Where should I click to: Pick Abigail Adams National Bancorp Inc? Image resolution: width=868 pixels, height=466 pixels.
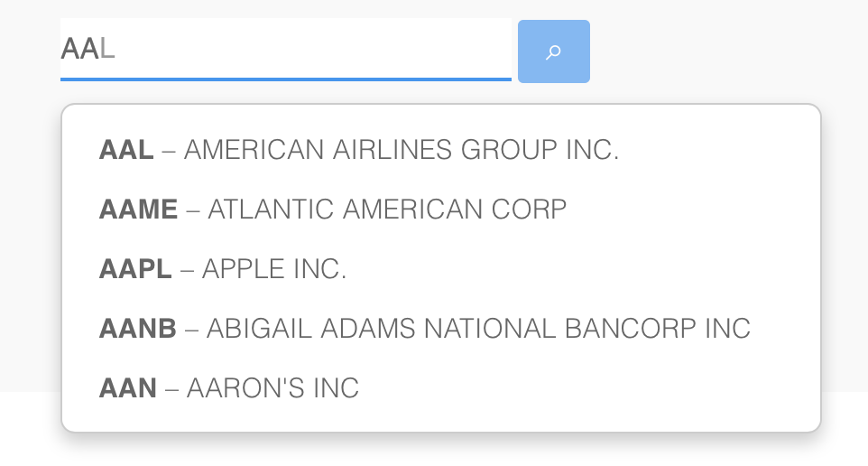[x=478, y=329]
